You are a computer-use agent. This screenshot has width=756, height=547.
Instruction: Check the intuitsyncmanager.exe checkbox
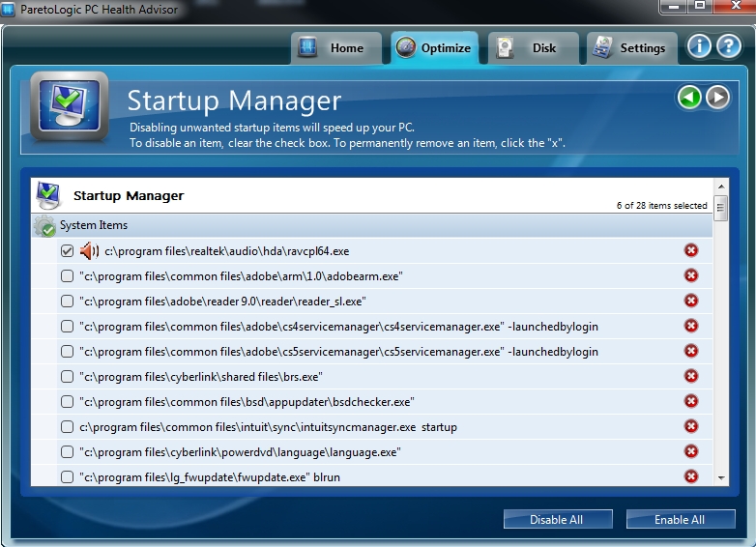pos(67,426)
